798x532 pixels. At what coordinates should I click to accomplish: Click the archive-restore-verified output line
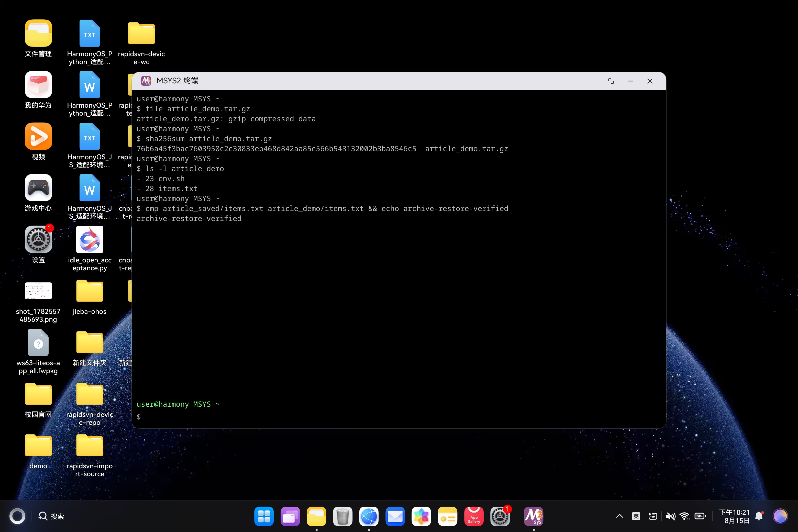tap(189, 218)
